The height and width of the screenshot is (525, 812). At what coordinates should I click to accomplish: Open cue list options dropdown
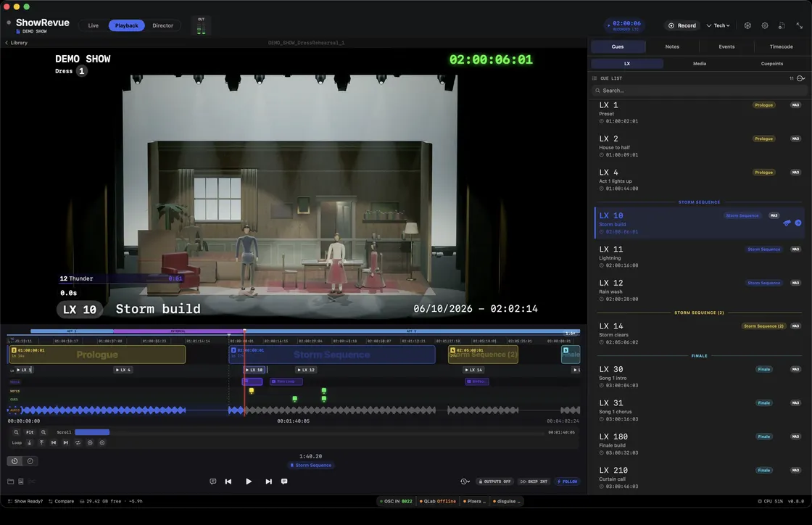click(x=800, y=79)
